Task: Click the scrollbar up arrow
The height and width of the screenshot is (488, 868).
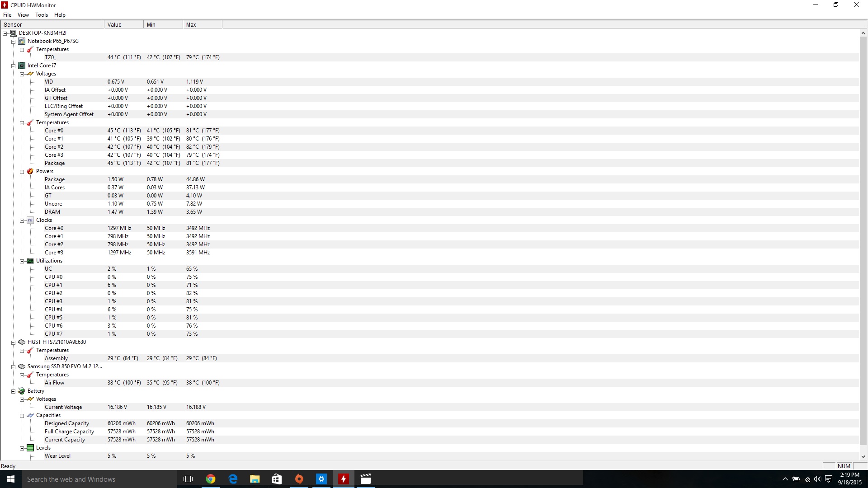Action: [863, 33]
